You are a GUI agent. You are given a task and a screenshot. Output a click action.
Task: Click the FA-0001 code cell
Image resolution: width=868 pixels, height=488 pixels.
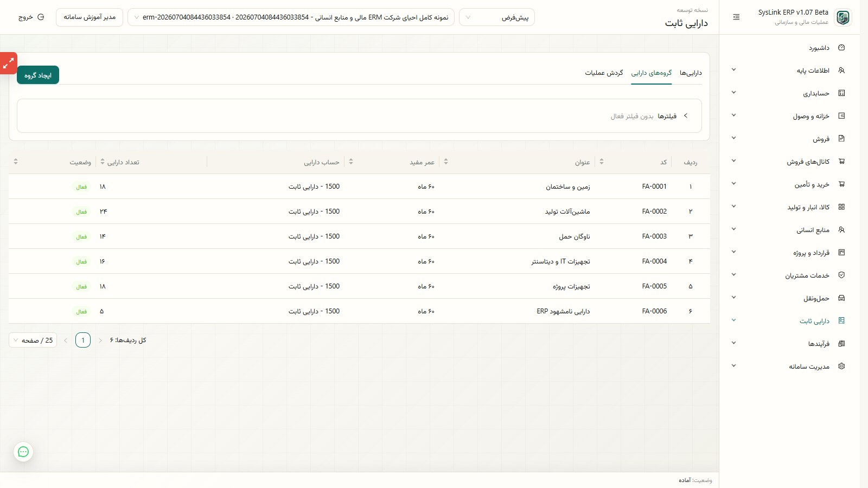click(x=654, y=187)
